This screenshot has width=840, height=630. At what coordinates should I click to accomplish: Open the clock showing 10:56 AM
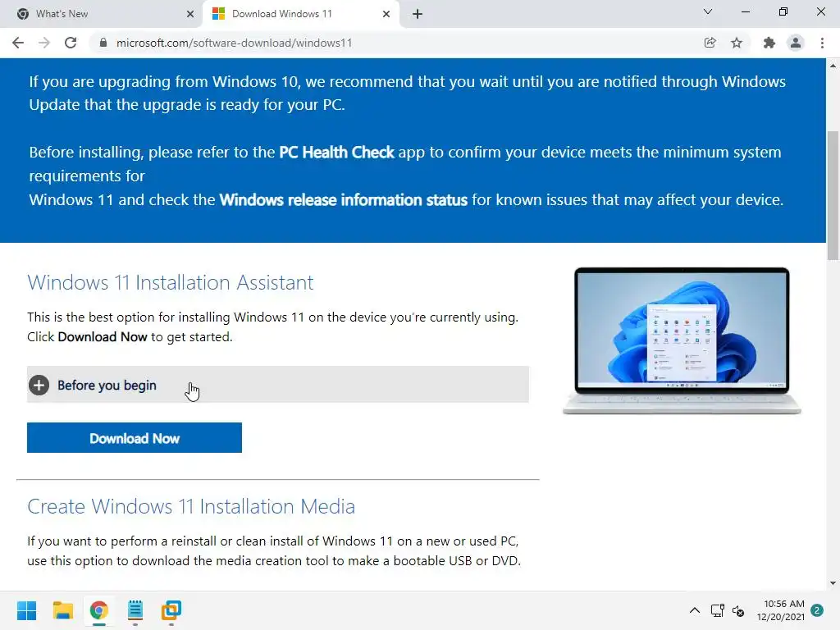click(781, 610)
